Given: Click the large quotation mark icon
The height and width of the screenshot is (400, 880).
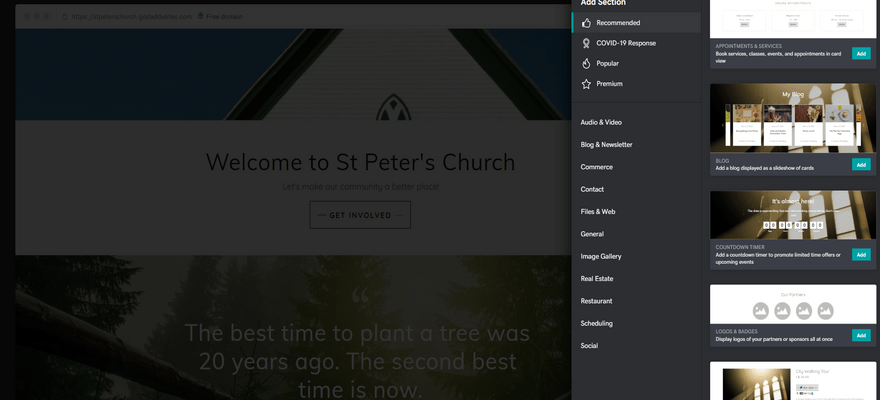Looking at the screenshot, I should coord(360,296).
